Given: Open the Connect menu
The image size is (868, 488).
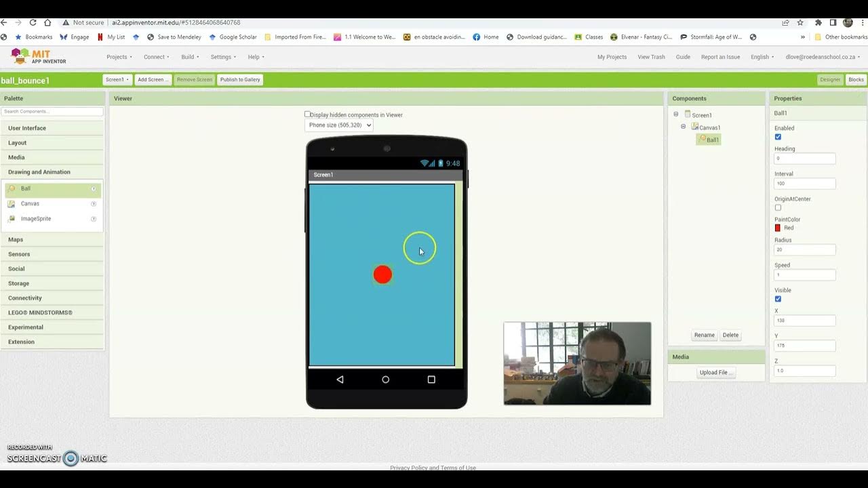Looking at the screenshot, I should (157, 57).
